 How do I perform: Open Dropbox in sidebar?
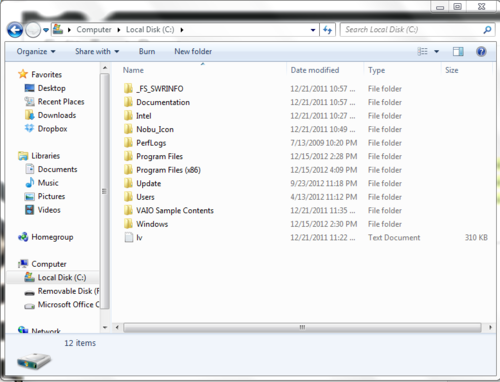coord(52,129)
